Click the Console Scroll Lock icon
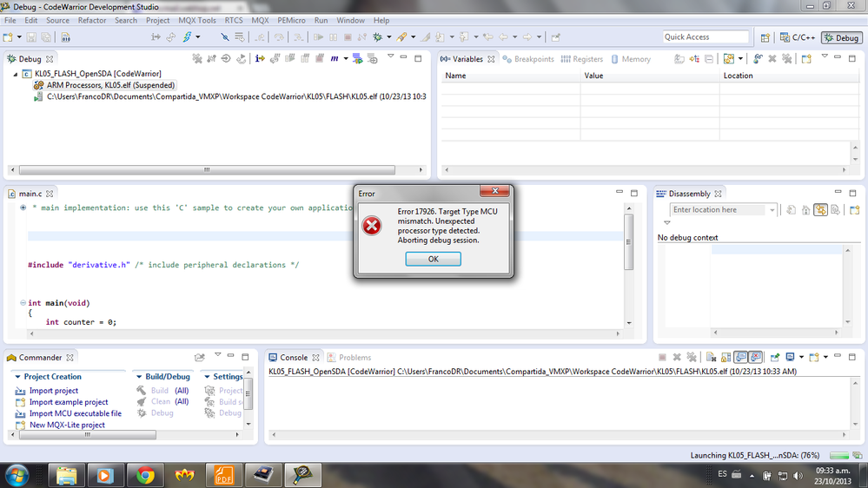868x488 pixels. (726, 358)
